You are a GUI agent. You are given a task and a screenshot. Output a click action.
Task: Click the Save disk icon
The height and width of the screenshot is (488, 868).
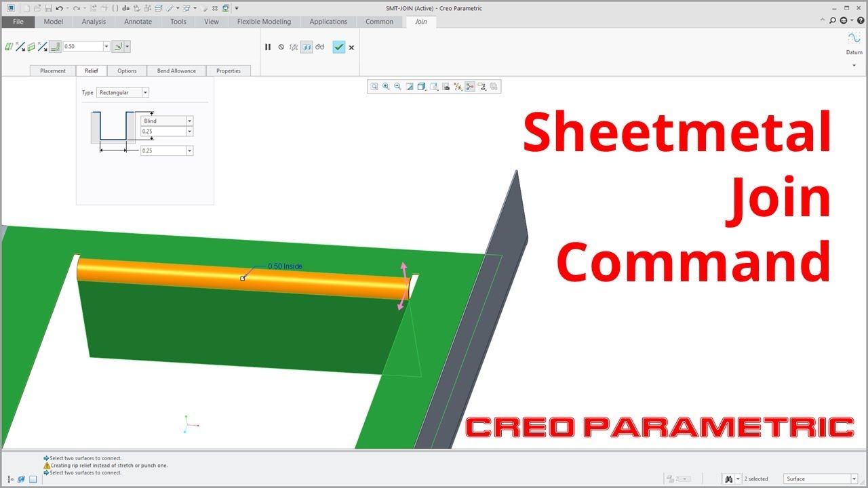click(48, 8)
